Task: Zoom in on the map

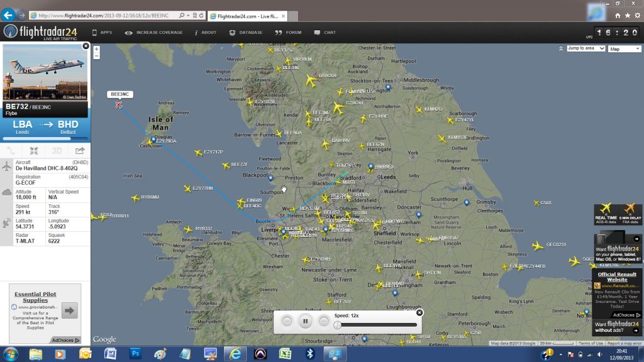Action: coord(96,49)
